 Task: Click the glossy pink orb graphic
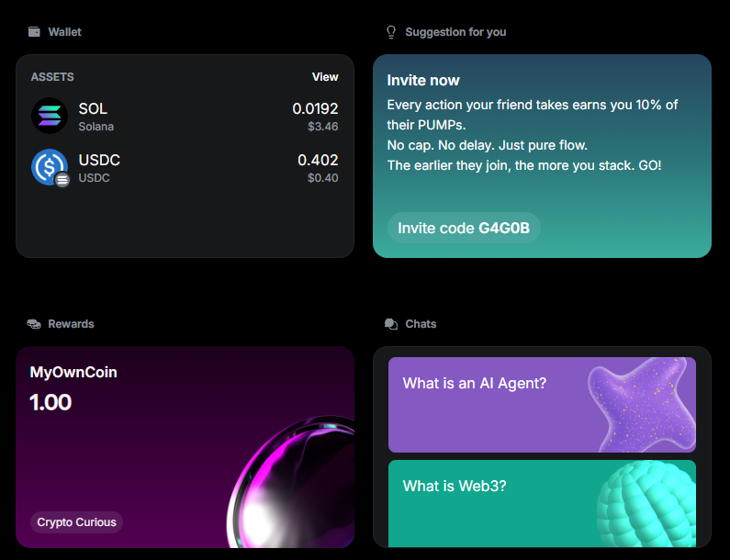click(291, 482)
